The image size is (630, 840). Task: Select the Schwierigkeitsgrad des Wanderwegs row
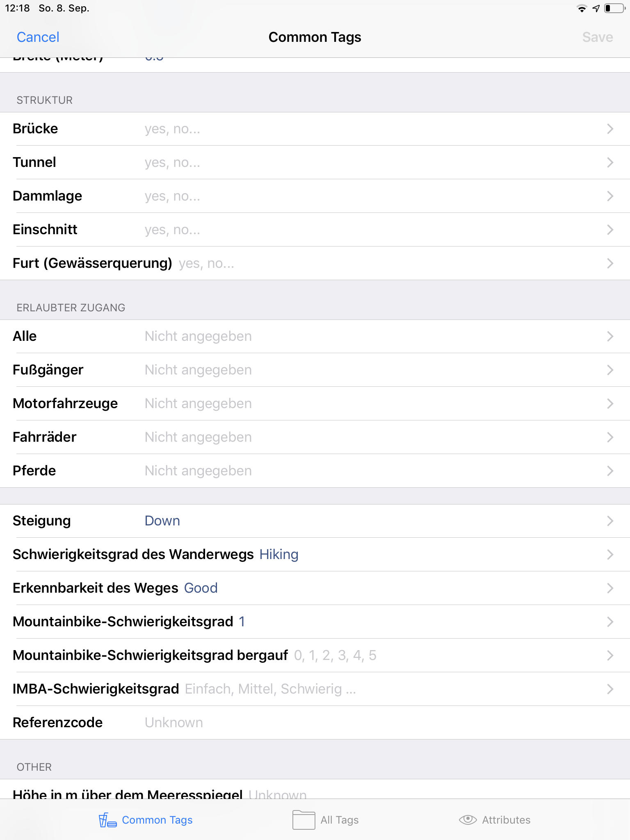[x=315, y=555]
